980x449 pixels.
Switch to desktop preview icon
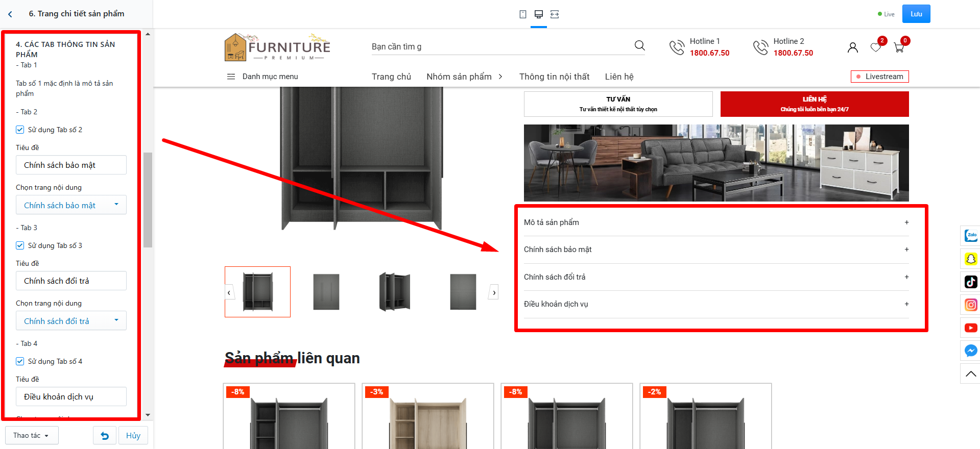coord(539,14)
